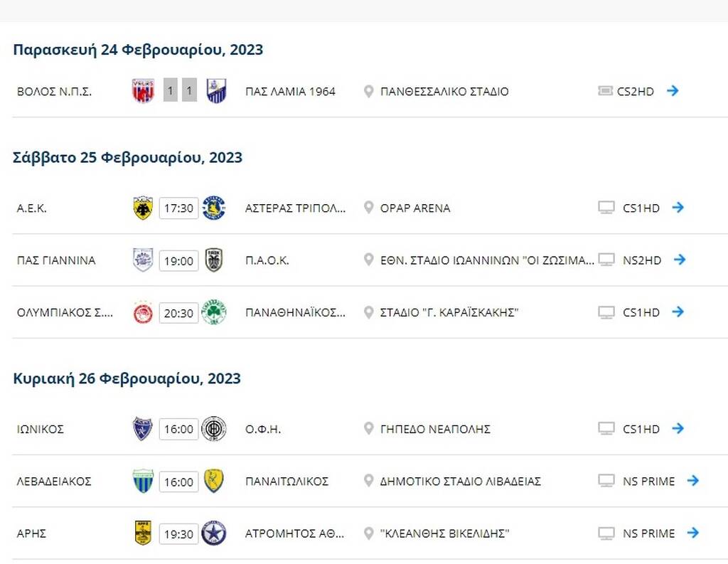Open arrow for Olympiacos–Panathinaikos match row
This screenshot has height=564, width=728.
pos(678,312)
